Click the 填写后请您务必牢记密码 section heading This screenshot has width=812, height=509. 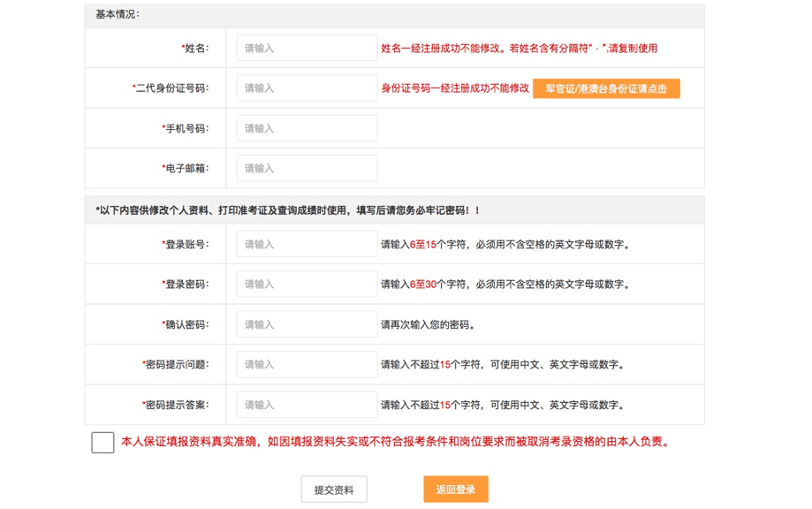[287, 210]
